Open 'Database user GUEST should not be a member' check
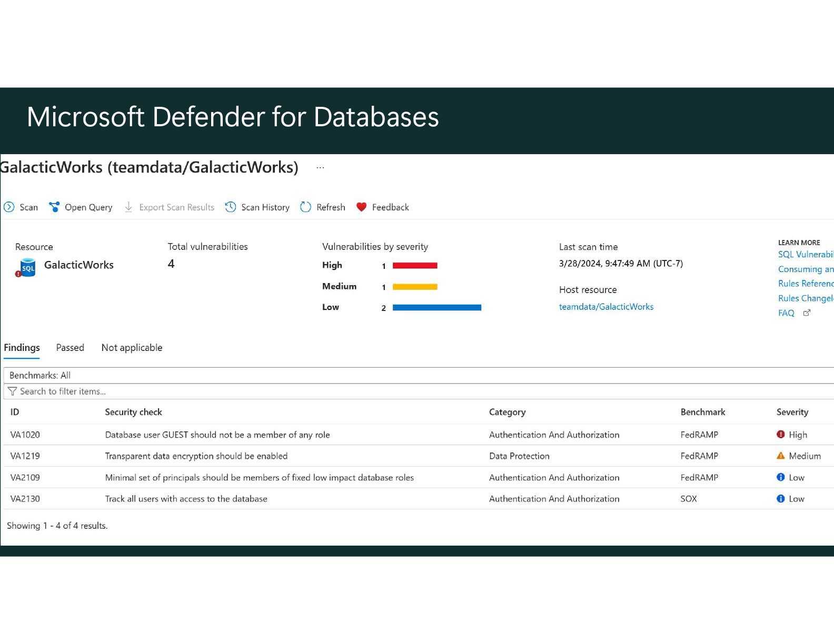The width and height of the screenshot is (834, 644). (x=217, y=435)
